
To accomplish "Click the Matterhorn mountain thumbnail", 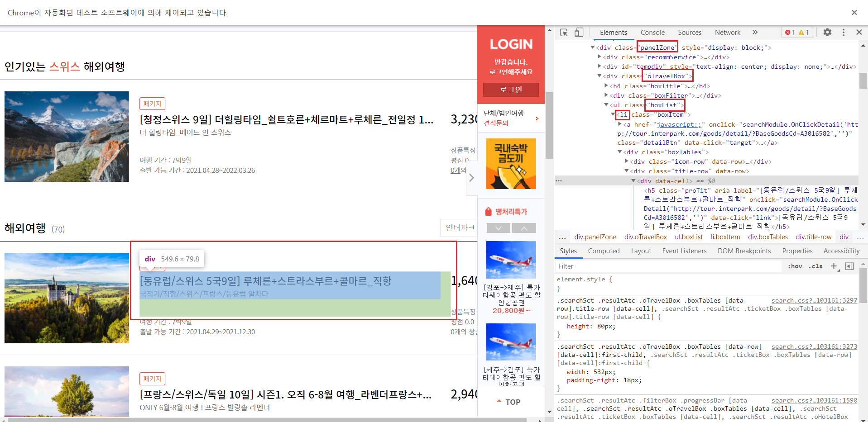I will (67, 137).
